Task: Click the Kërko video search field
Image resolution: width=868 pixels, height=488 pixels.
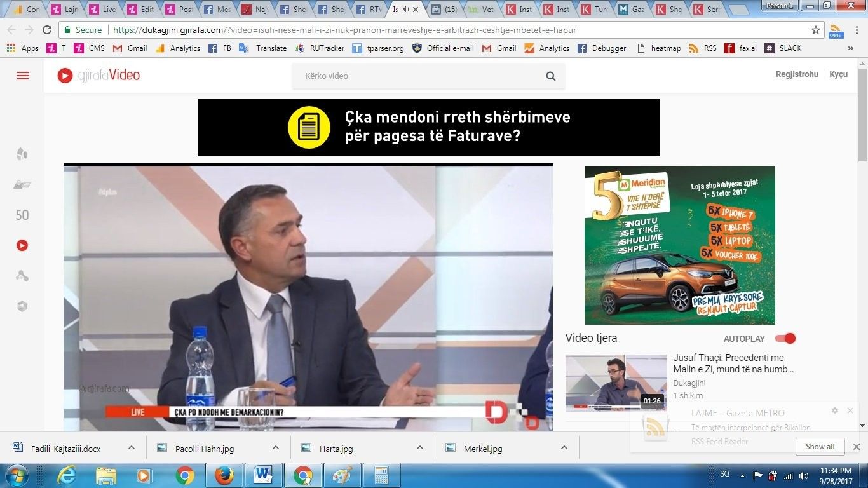Action: pos(419,76)
